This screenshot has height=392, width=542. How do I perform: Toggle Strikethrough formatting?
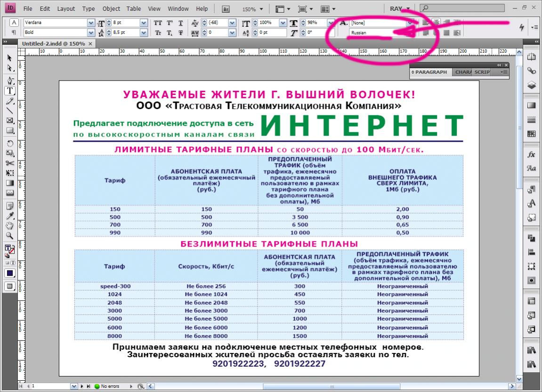coord(181,33)
